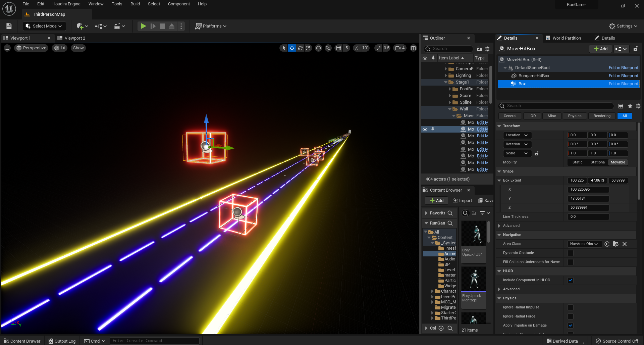
Task: Collapse the Stage1 folder in Outliner
Action: (446, 82)
